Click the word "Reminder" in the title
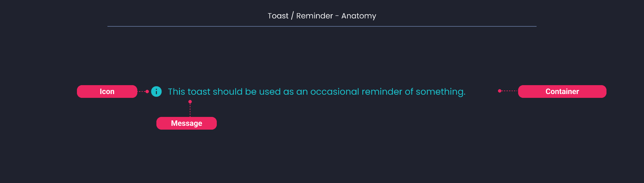Screen dimensions: 644x183 (x=314, y=16)
